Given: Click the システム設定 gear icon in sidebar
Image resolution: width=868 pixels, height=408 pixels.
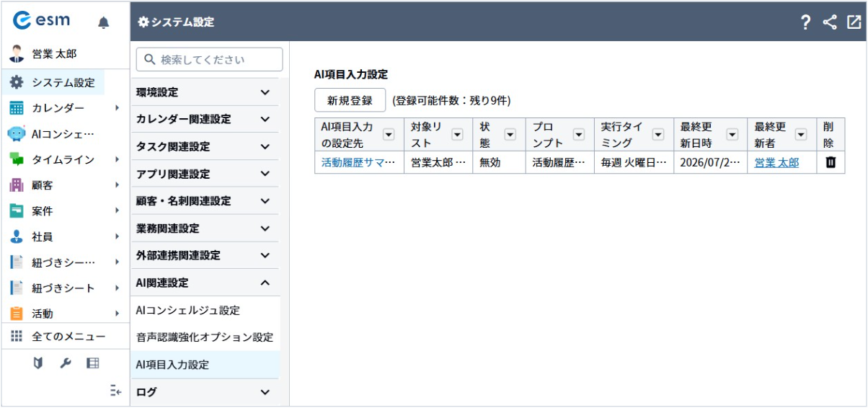Looking at the screenshot, I should (x=17, y=82).
